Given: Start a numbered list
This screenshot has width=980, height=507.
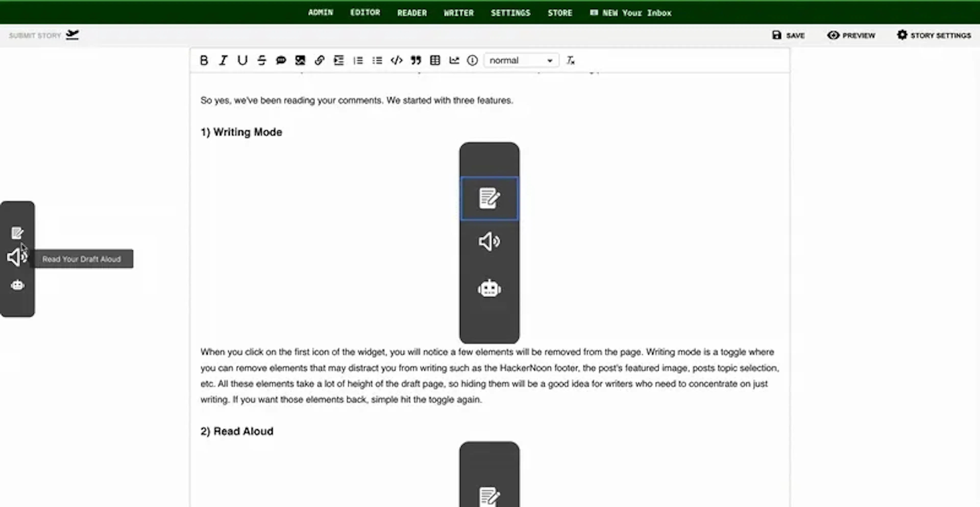Looking at the screenshot, I should tap(358, 60).
